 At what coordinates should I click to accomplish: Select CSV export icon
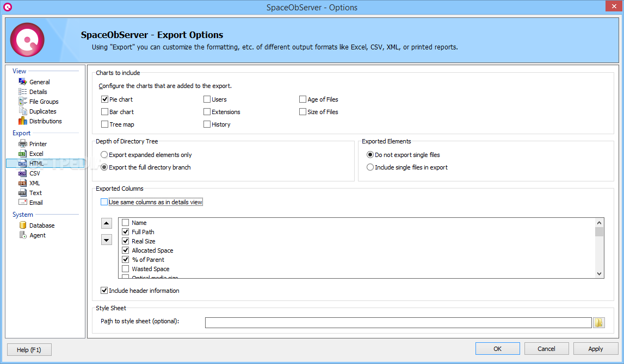[23, 173]
